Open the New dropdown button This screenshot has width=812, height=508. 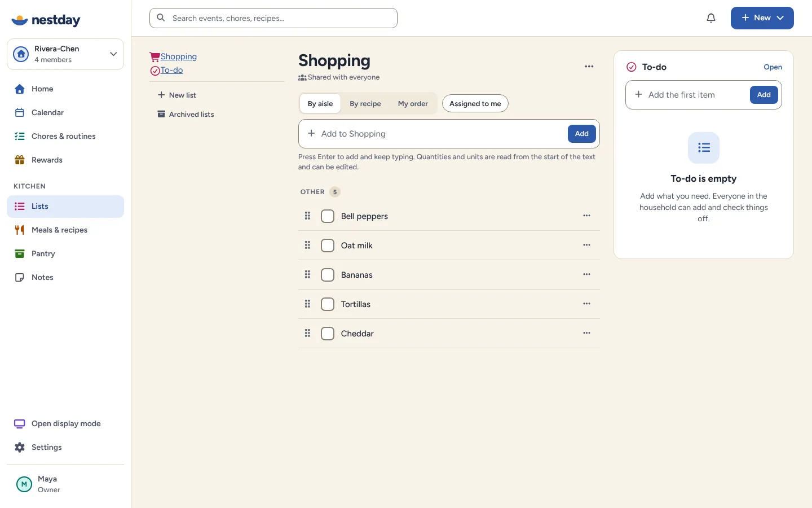762,18
